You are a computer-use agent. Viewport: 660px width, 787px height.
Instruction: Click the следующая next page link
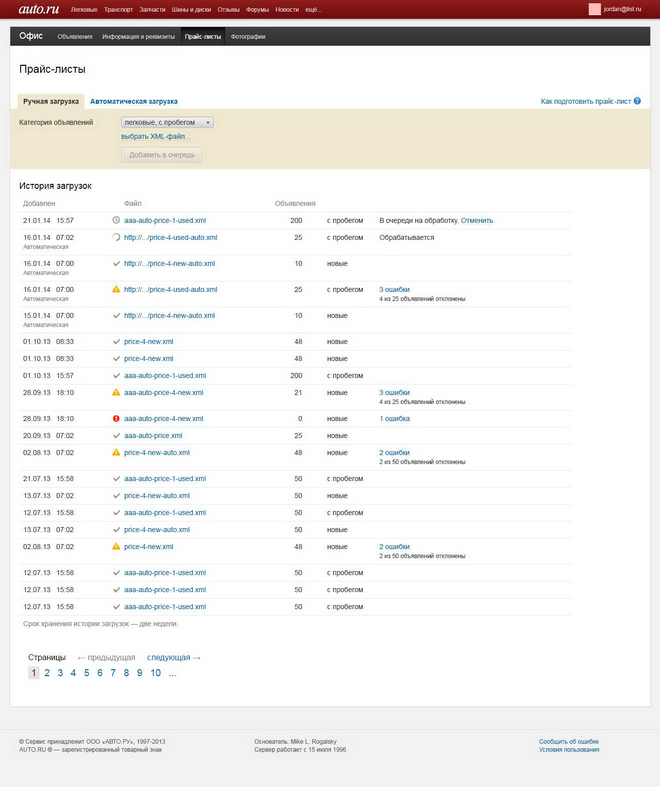[174, 658]
